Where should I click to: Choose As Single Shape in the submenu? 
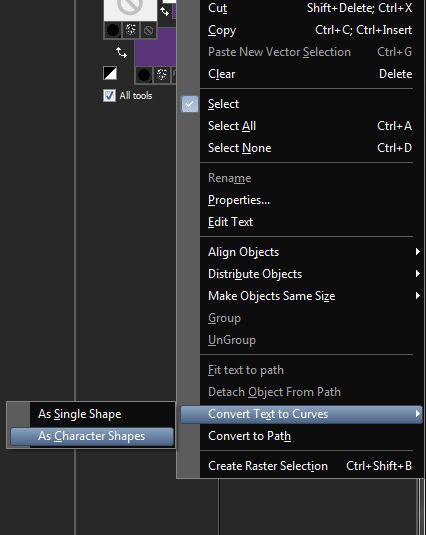92,414
